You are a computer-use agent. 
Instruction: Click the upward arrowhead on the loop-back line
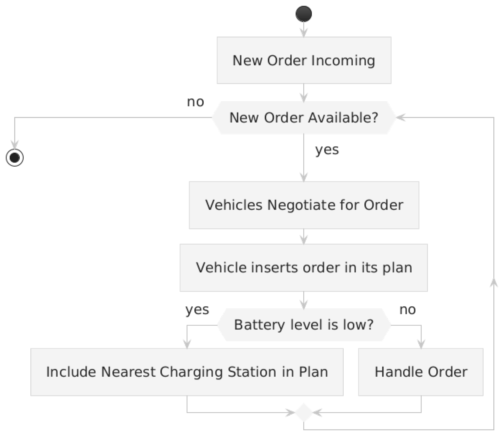click(x=494, y=283)
